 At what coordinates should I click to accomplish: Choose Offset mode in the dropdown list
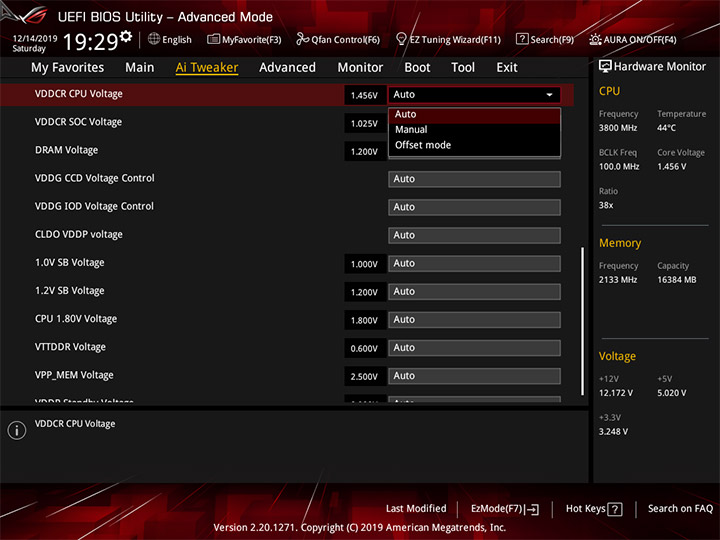[x=474, y=145]
